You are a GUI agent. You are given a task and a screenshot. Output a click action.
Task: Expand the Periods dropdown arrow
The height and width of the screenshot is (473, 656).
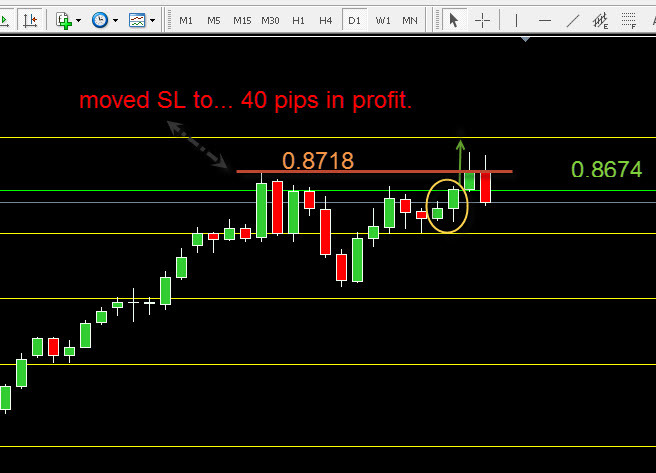[x=115, y=20]
